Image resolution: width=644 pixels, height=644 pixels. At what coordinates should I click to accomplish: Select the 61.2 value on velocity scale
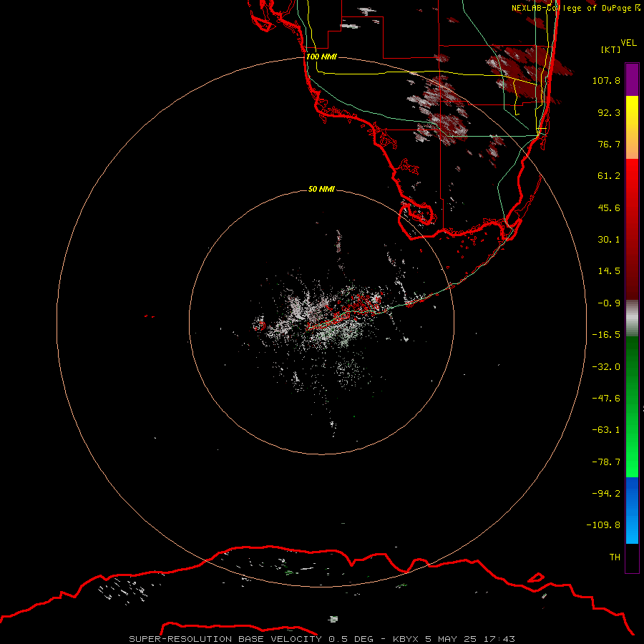(609, 176)
